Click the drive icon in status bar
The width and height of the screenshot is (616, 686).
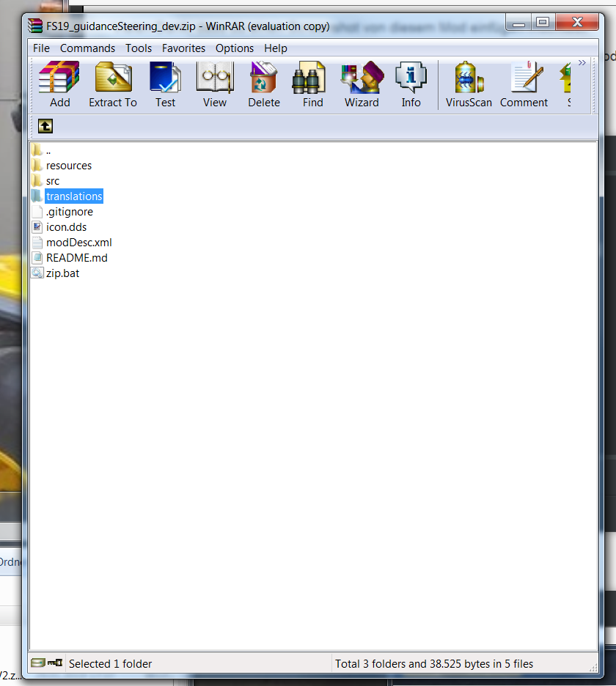coord(37,663)
